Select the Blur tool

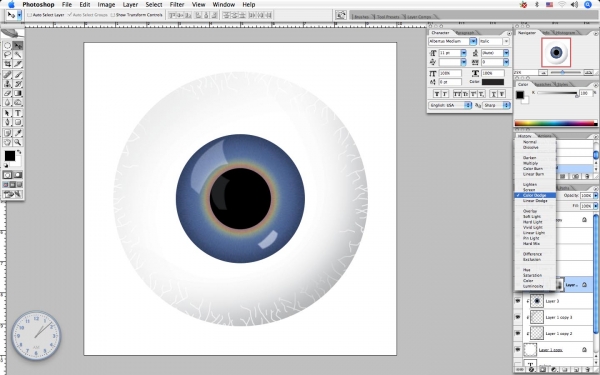(x=7, y=103)
